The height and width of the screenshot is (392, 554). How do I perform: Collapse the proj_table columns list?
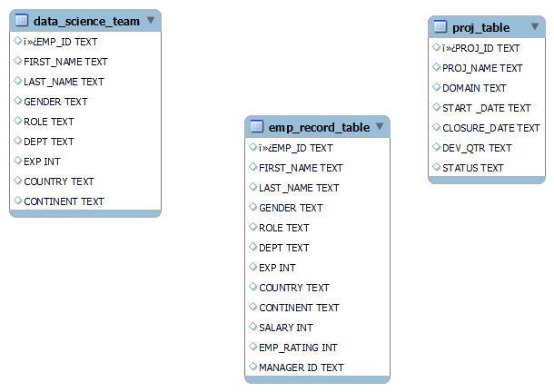(533, 27)
